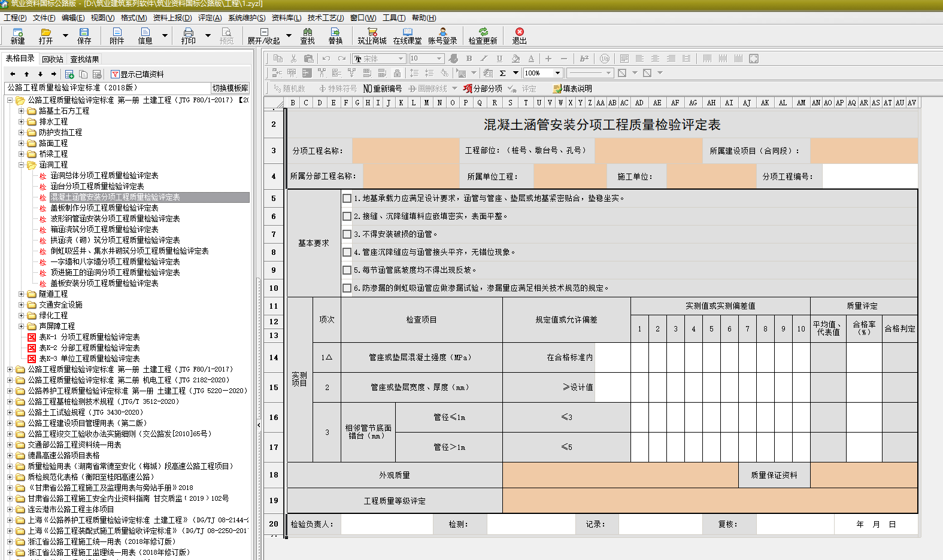The image size is (943, 560).
Task: Click the 填表说明 button
Action: point(572,89)
